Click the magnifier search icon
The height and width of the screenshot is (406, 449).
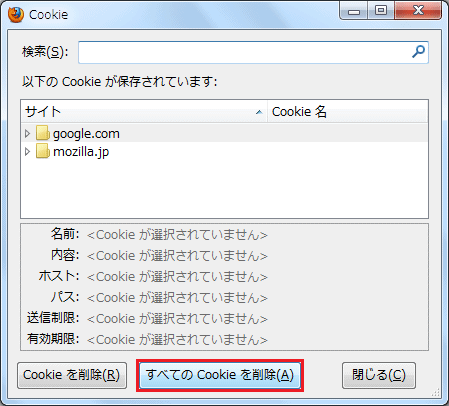[x=418, y=52]
